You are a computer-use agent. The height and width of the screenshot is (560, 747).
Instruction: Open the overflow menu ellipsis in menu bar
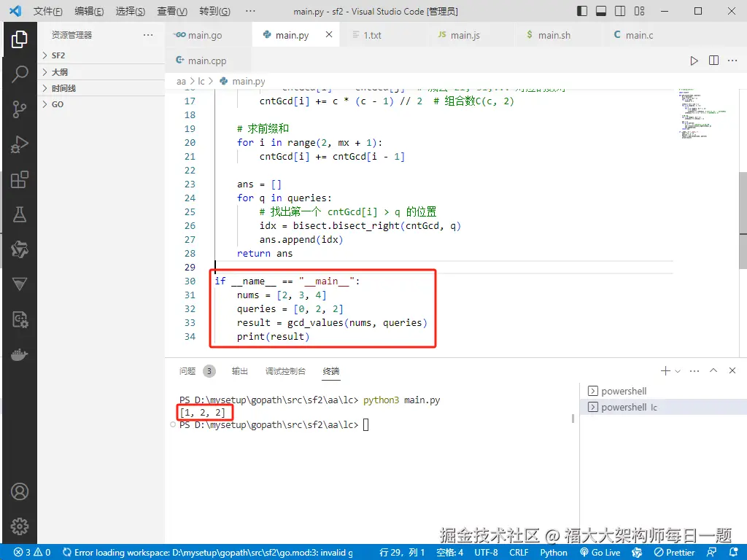(250, 11)
